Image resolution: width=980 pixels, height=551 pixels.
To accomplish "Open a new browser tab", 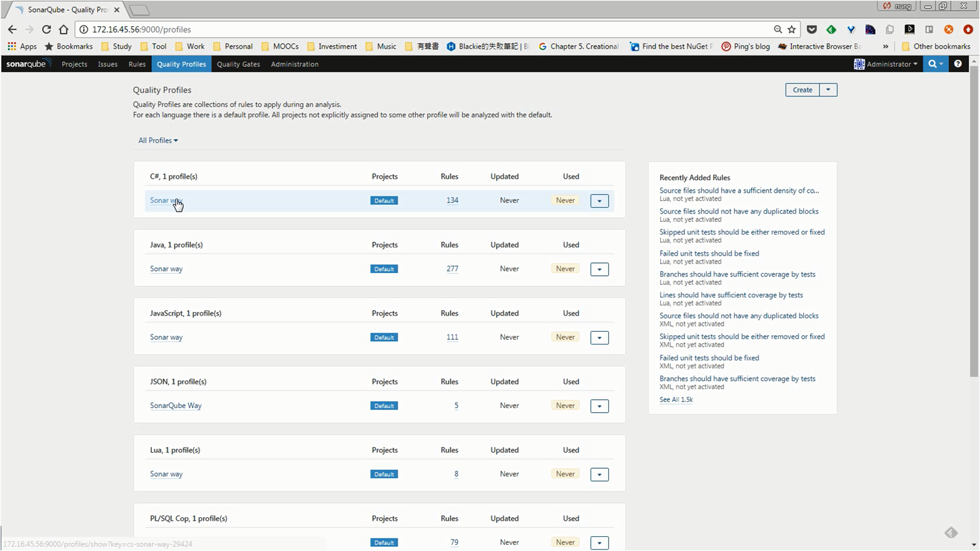I will click(x=139, y=10).
